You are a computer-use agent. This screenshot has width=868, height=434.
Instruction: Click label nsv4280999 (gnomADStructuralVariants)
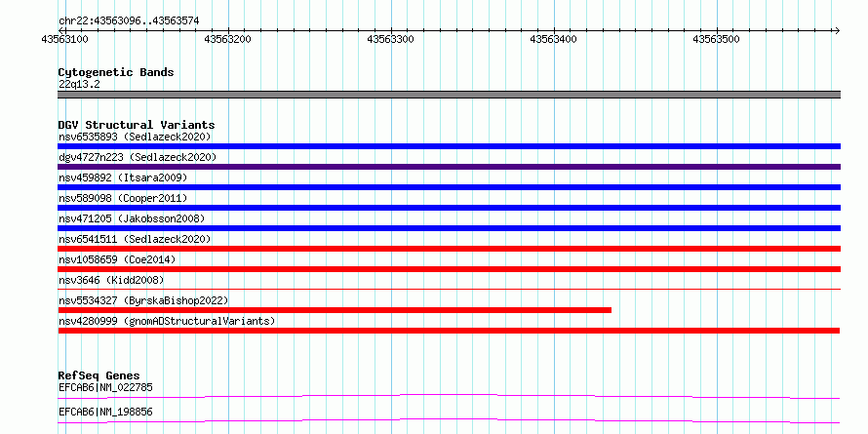click(x=167, y=321)
